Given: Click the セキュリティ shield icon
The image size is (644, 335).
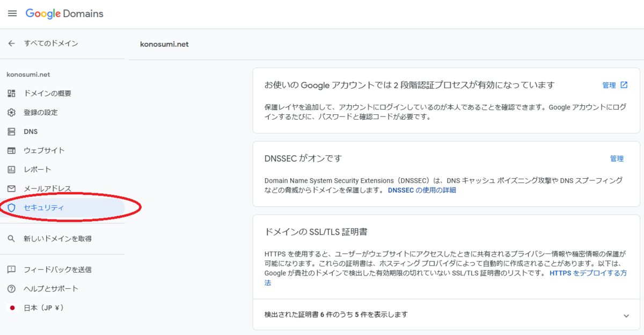Looking at the screenshot, I should click(x=12, y=208).
